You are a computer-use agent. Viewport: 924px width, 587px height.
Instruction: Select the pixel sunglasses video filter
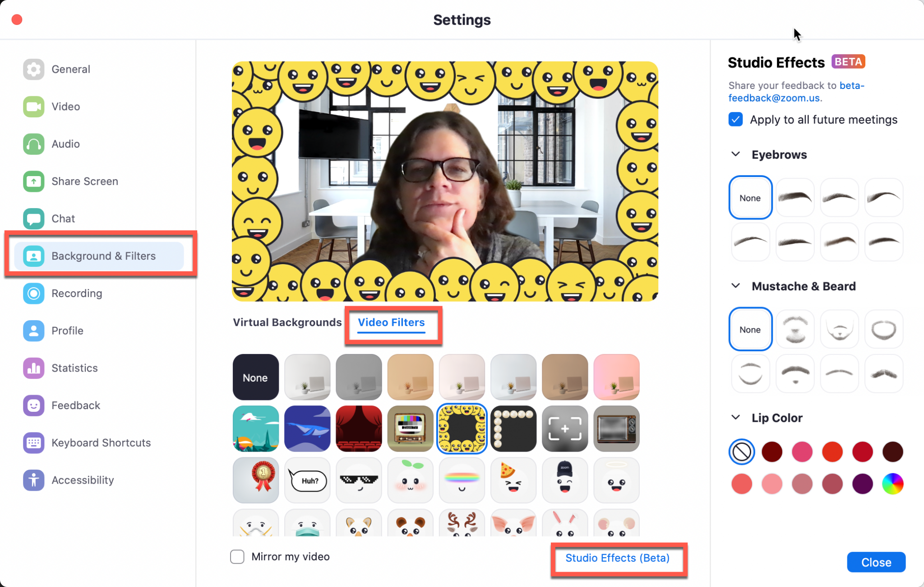pyautogui.click(x=359, y=480)
